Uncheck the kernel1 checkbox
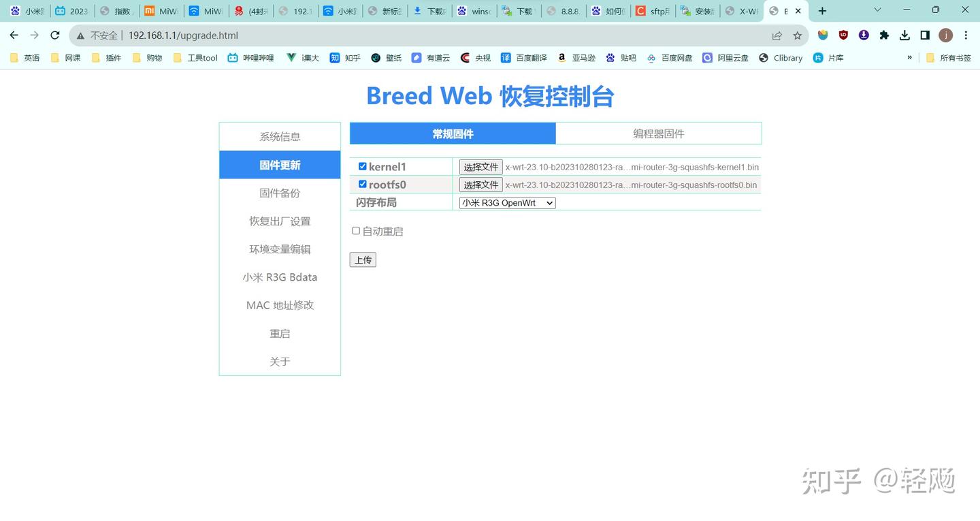Image resolution: width=980 pixels, height=521 pixels. tap(362, 166)
